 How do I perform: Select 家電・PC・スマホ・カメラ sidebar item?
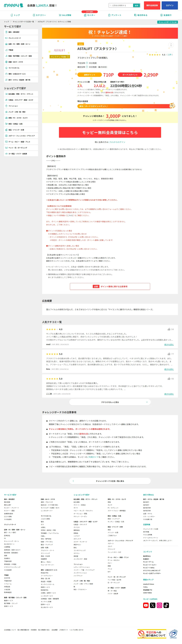tap(21, 118)
